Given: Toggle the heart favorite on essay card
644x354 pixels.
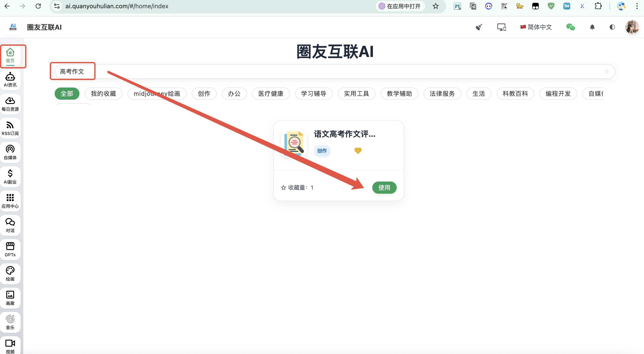Looking at the screenshot, I should click(358, 151).
